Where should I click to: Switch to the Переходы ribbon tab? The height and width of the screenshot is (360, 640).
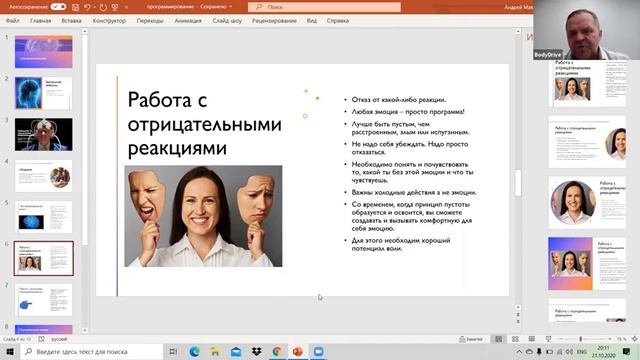tap(150, 20)
